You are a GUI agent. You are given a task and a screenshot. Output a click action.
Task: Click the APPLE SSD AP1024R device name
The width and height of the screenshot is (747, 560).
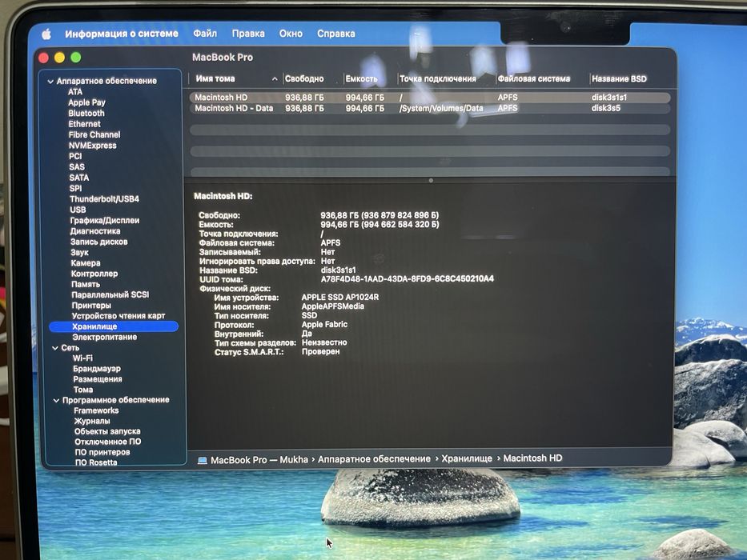pyautogui.click(x=340, y=297)
